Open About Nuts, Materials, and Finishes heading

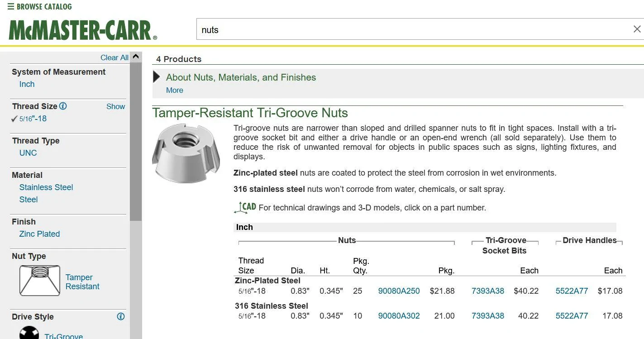click(241, 77)
